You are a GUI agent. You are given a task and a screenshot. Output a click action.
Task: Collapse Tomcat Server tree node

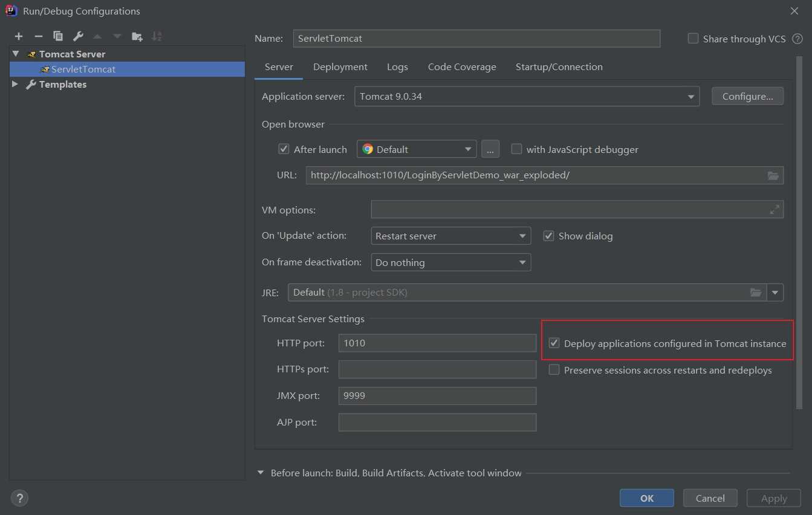(x=16, y=54)
